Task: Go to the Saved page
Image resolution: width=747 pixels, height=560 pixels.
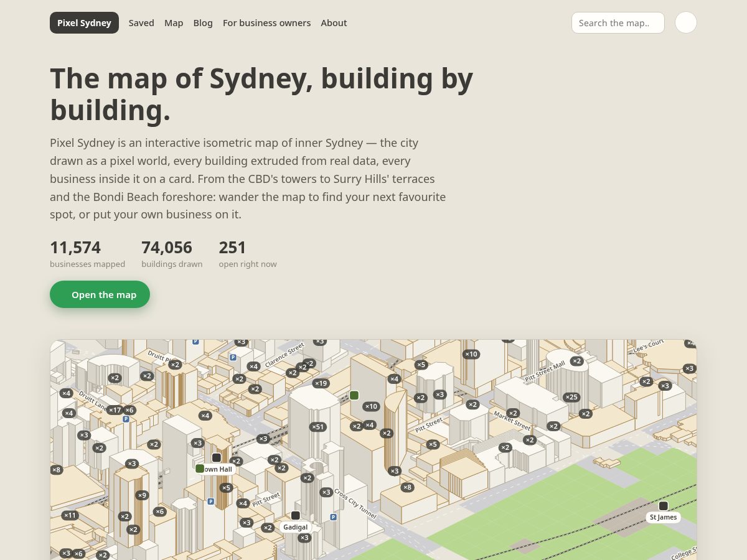Action: pyautogui.click(x=141, y=23)
